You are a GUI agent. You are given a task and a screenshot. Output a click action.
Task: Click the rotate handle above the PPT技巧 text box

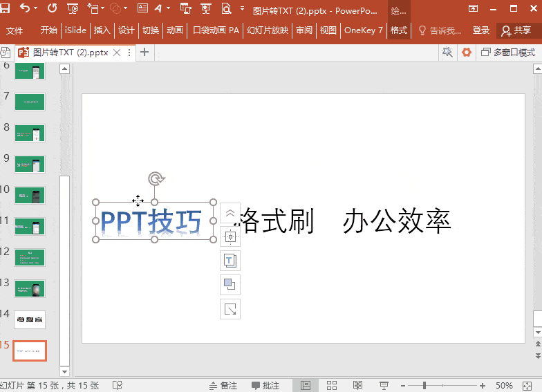click(157, 180)
